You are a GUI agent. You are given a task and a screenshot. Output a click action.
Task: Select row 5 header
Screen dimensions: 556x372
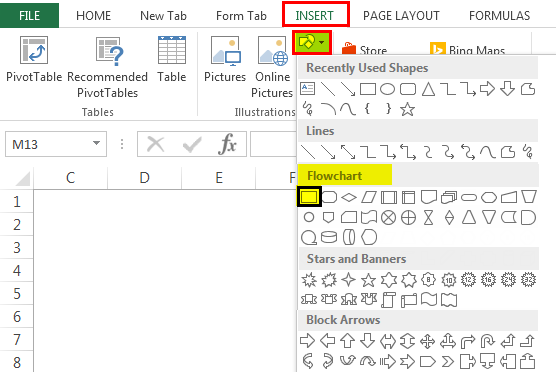point(17,294)
